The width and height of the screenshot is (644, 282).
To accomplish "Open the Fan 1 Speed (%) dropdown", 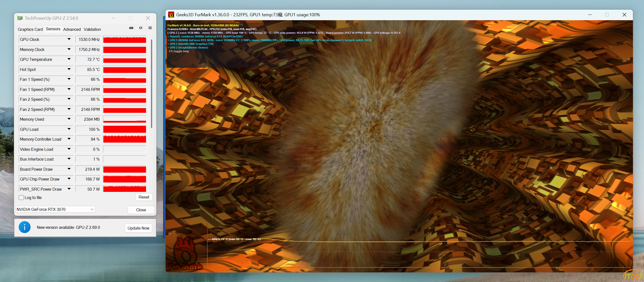I will click(69, 79).
